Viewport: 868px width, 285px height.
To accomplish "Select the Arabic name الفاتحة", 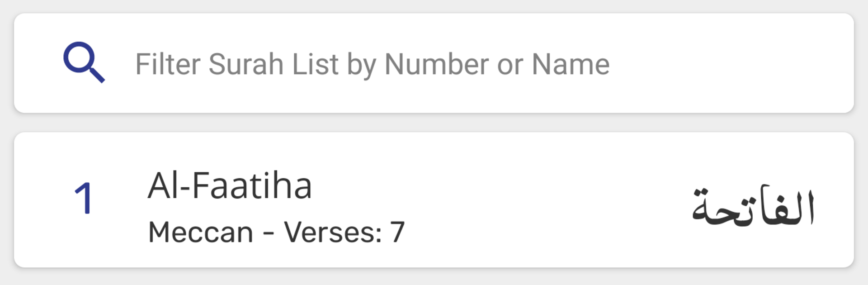I will 753,207.
